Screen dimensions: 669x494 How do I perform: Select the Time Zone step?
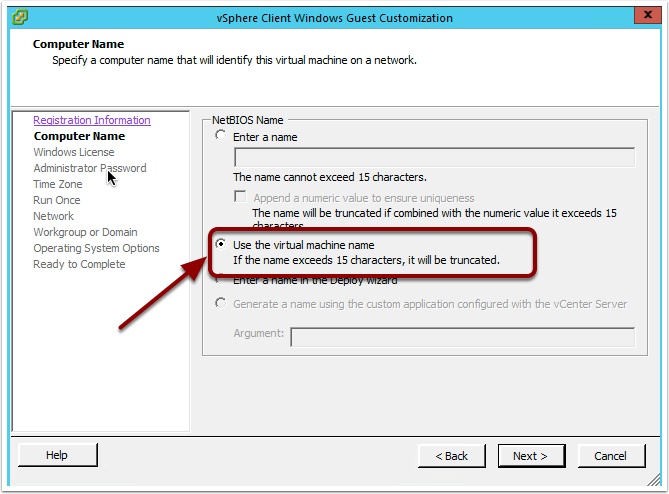(x=58, y=184)
